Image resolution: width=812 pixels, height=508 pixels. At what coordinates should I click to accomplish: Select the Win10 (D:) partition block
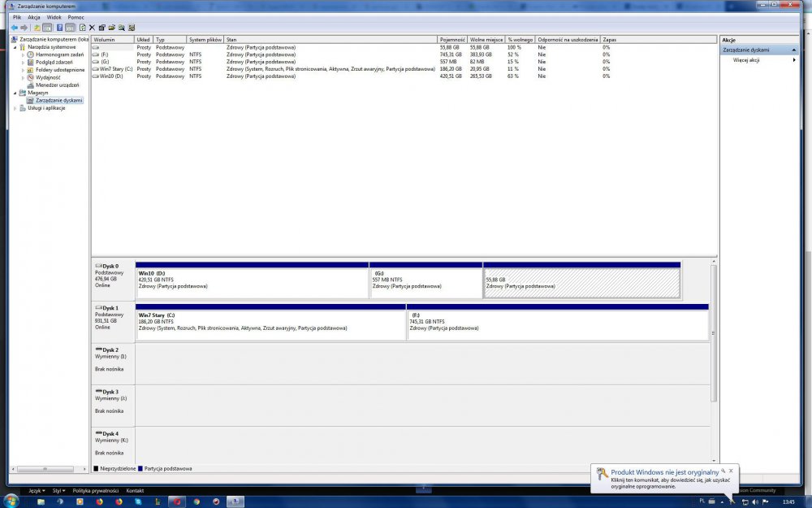[x=252, y=280]
